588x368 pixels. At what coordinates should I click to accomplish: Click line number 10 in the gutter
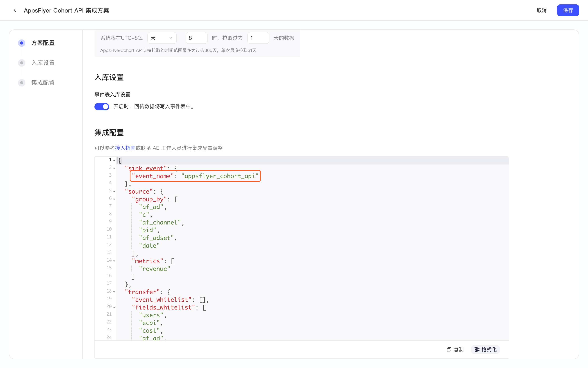pos(109,229)
